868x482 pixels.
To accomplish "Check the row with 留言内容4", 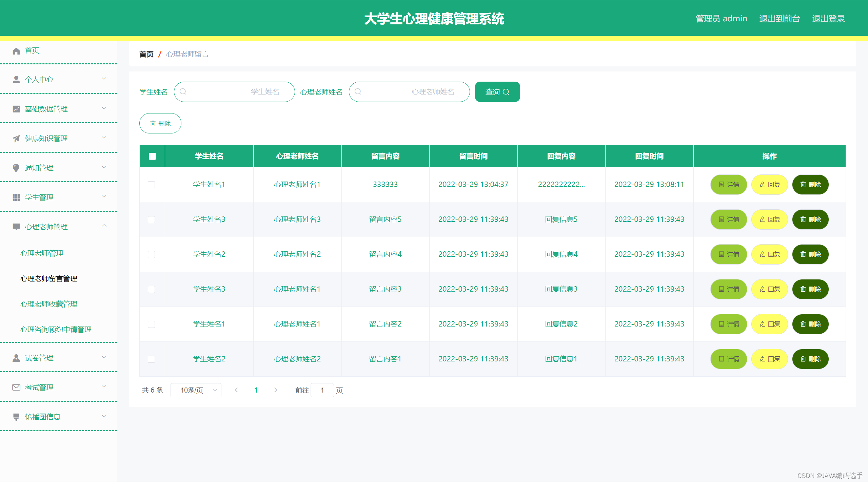I will tap(152, 254).
